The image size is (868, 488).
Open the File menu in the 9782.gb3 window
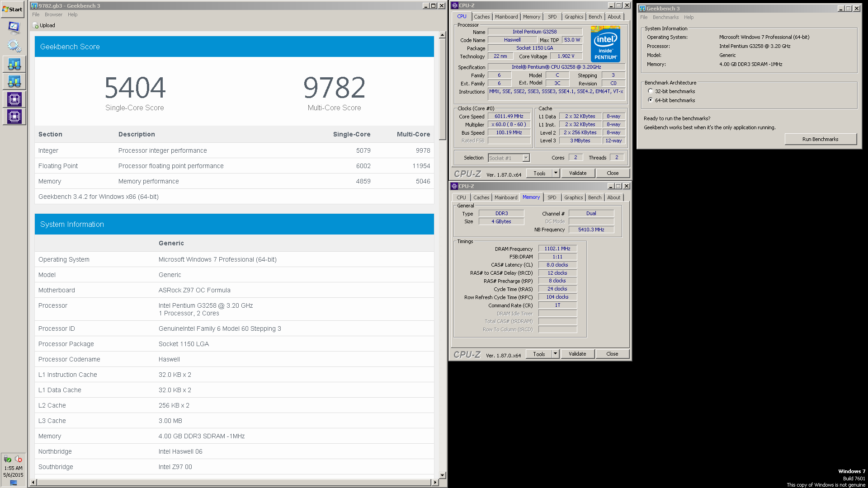pos(36,14)
